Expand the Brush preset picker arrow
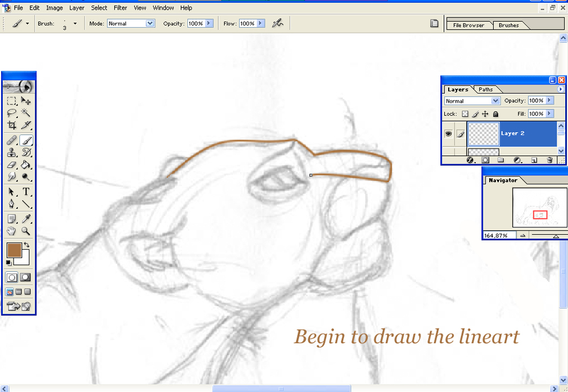The image size is (568, 392). click(x=75, y=23)
